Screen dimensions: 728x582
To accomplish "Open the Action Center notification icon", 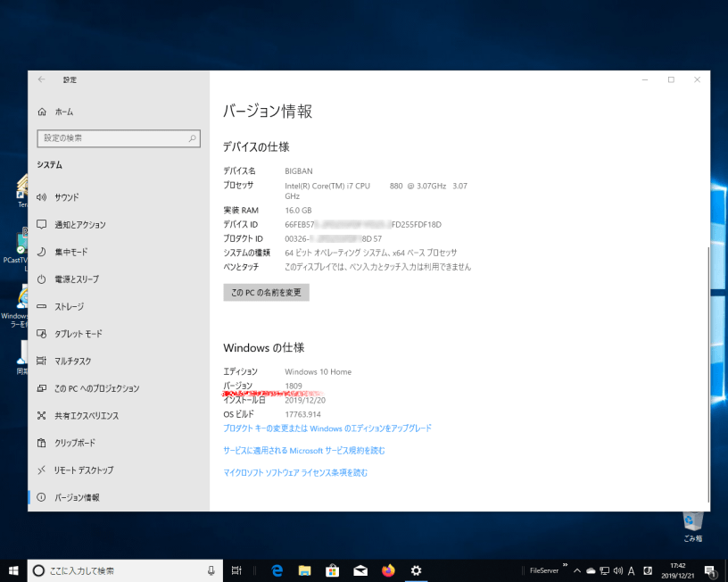I will pos(710,571).
